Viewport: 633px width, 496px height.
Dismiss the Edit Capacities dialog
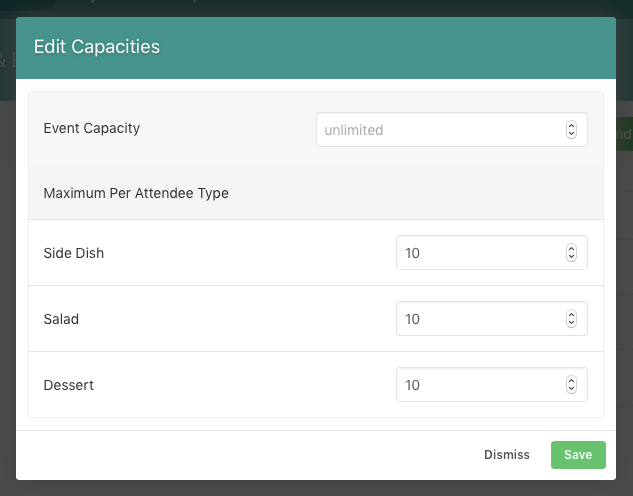[507, 455]
